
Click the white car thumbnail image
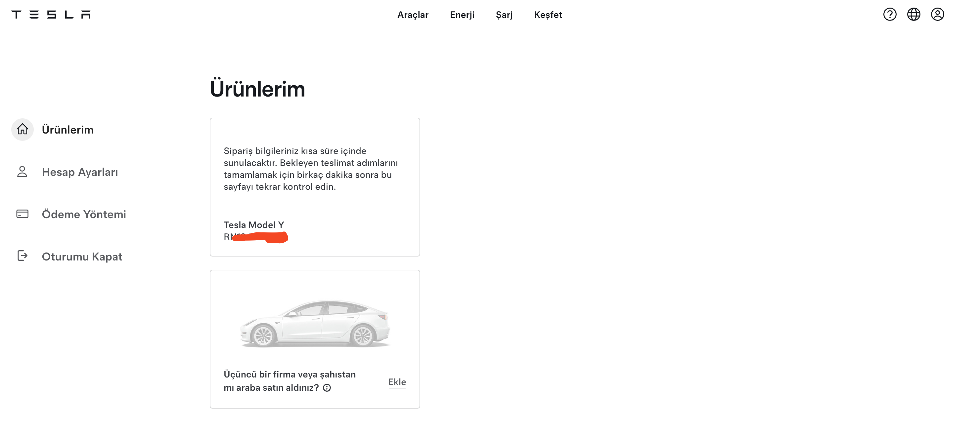point(315,323)
